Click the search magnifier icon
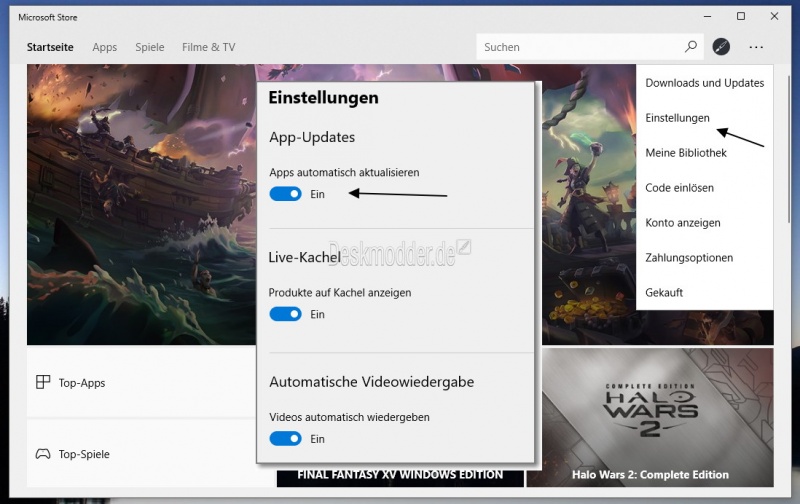The image size is (800, 504). click(x=691, y=46)
